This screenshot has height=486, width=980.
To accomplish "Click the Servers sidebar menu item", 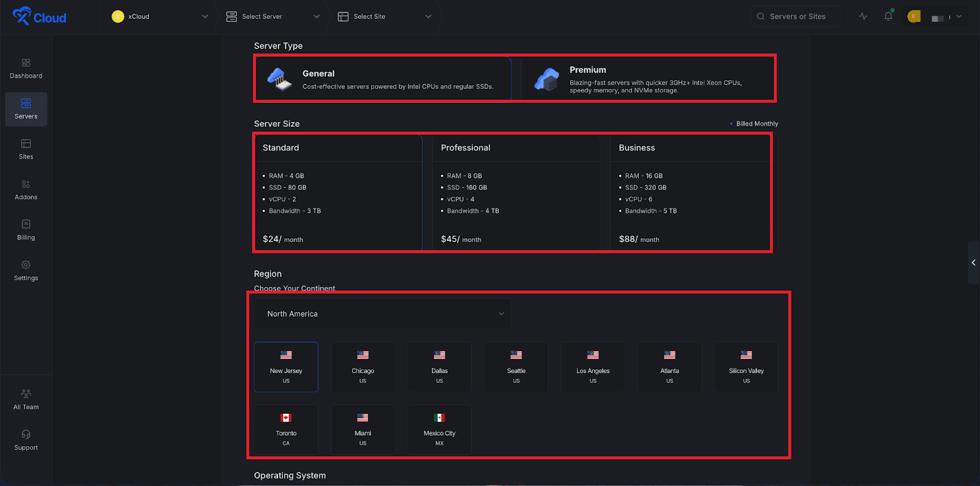I will (26, 109).
